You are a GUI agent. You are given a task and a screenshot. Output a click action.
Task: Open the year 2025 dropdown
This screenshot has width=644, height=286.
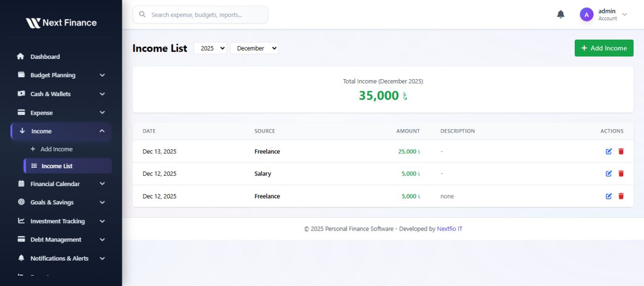click(210, 48)
